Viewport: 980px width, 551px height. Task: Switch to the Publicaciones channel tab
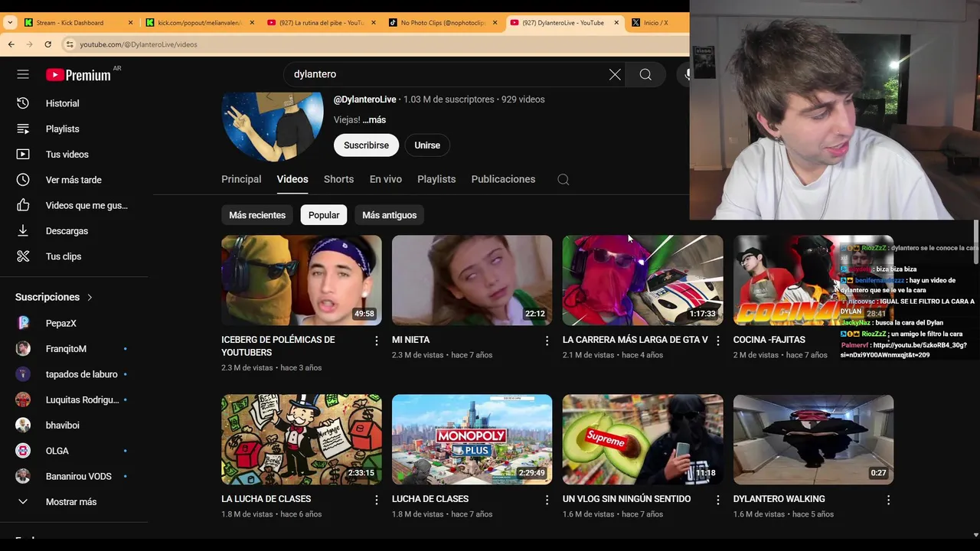point(503,179)
